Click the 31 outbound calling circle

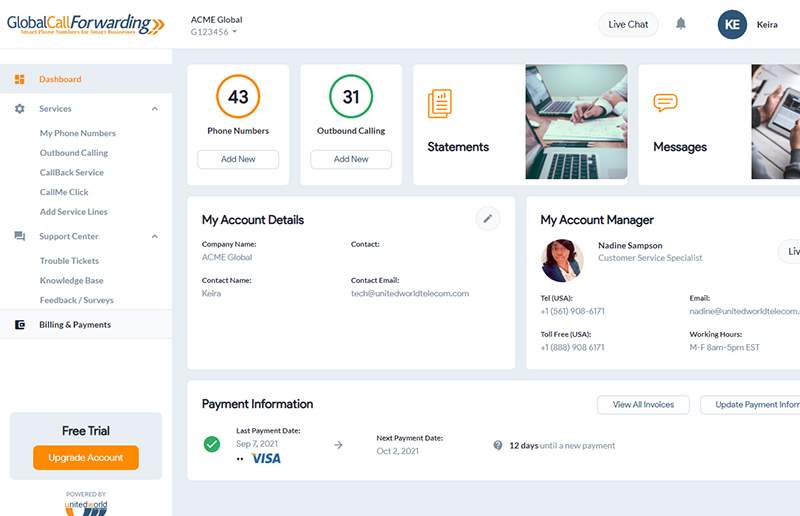(x=351, y=96)
